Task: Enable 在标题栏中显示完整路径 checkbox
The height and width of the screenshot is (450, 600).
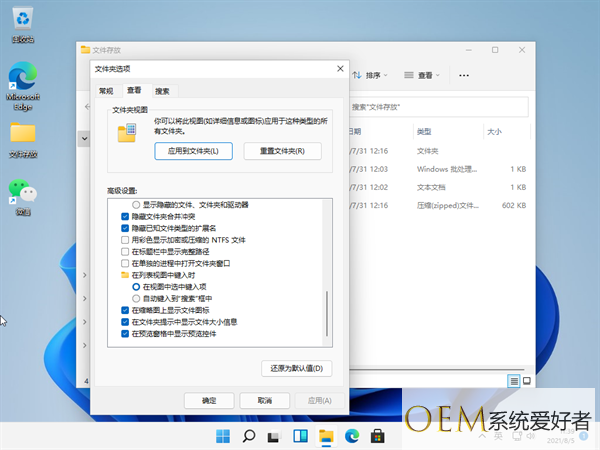Action: 125,252
